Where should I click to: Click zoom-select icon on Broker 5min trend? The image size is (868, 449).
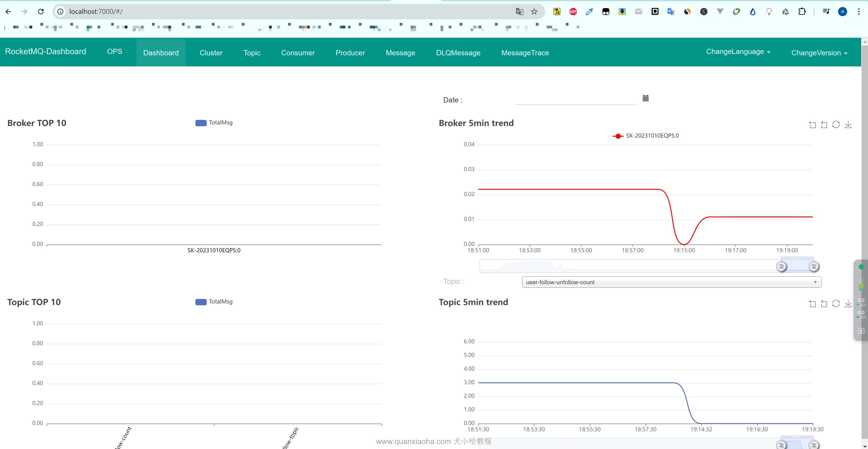812,125
